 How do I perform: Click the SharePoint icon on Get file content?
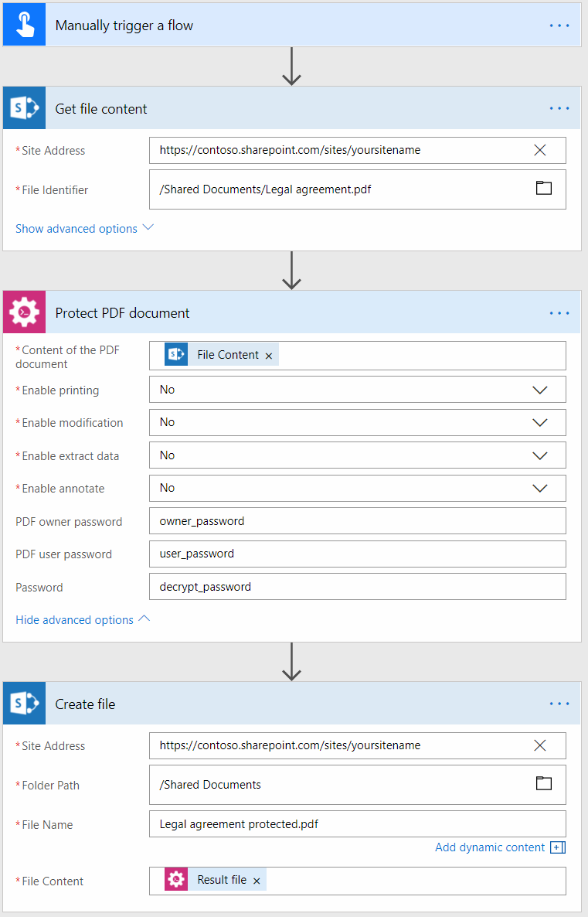[23, 107]
